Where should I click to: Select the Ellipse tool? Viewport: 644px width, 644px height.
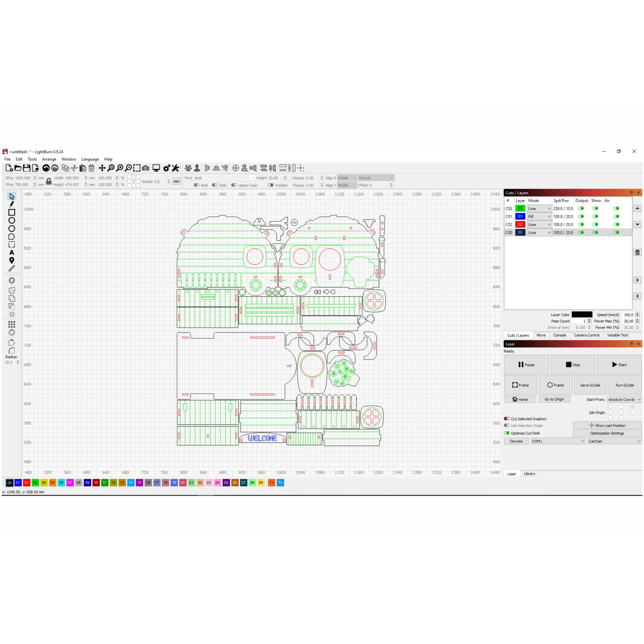(12, 220)
